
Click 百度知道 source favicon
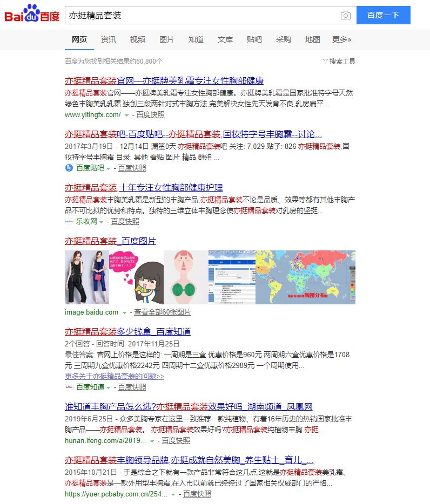(69, 387)
